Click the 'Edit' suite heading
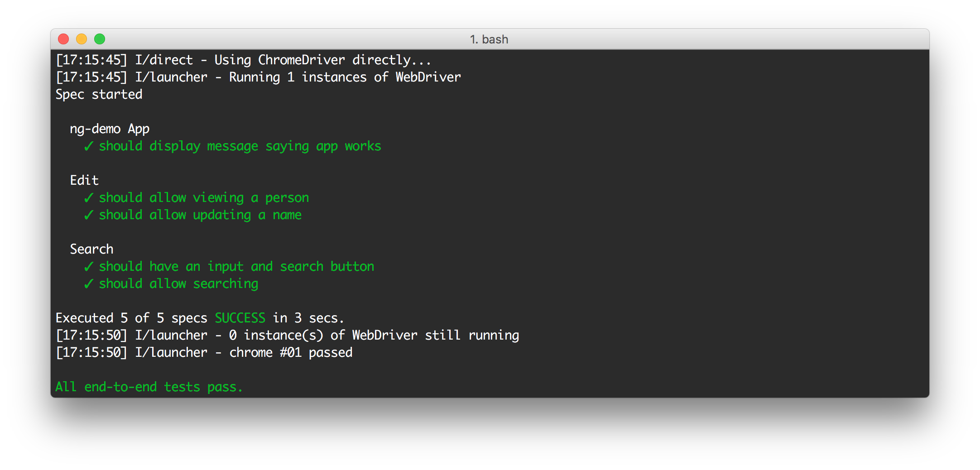The image size is (980, 470). click(84, 180)
